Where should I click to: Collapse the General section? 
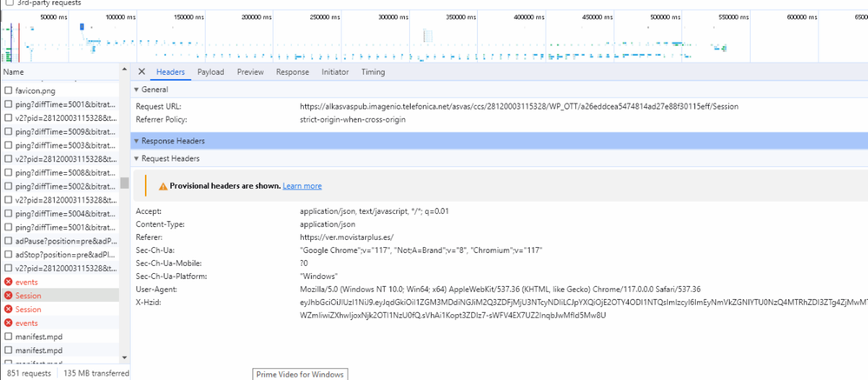tap(136, 90)
